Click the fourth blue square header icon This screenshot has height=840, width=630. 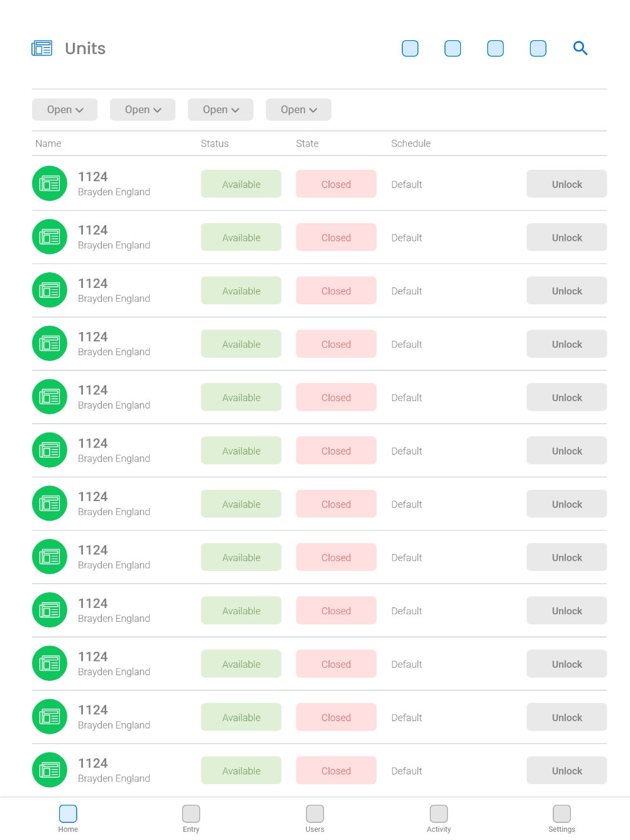coord(538,48)
